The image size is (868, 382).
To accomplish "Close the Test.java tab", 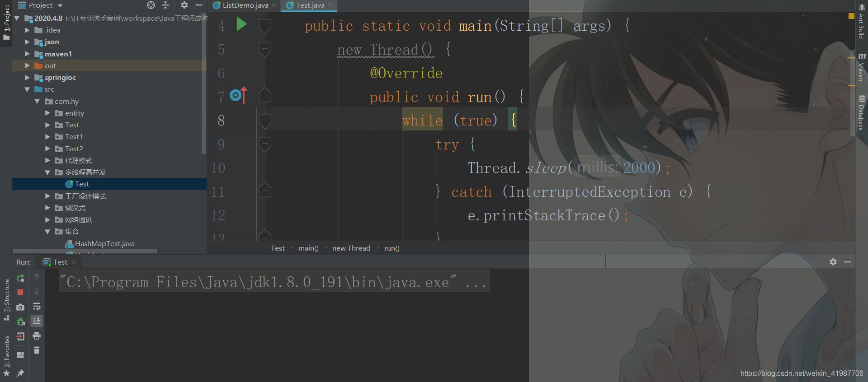I will [330, 5].
